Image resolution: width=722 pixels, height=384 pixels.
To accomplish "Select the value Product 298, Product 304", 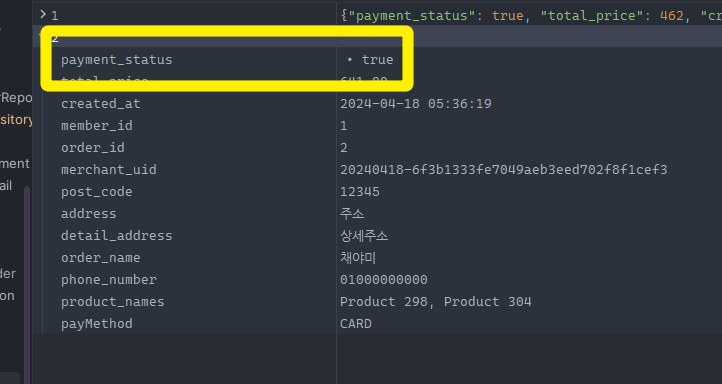I will pyautogui.click(x=436, y=302).
